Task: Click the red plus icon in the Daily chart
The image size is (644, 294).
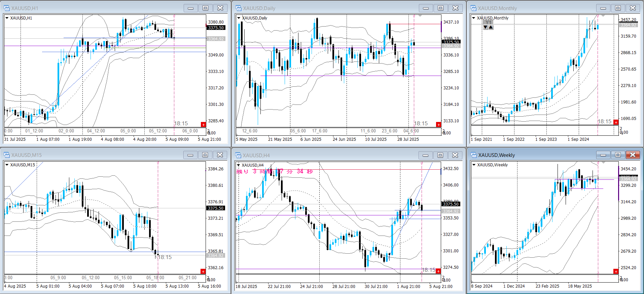Action: (438, 125)
